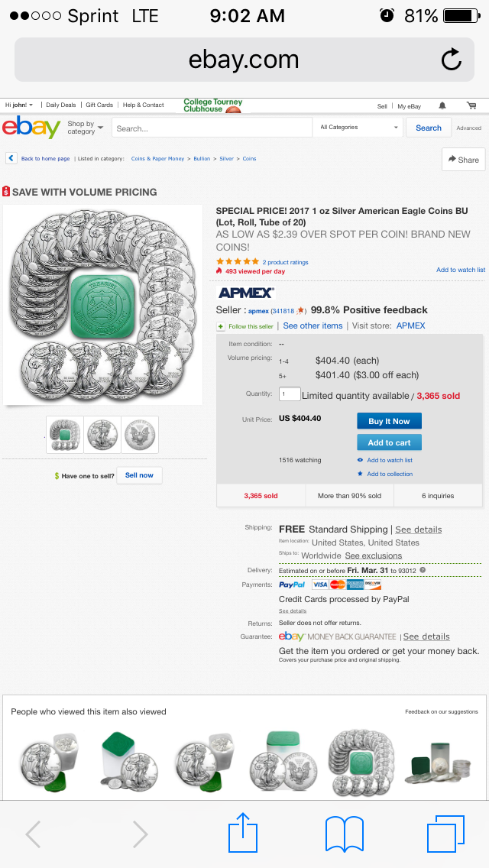
Task: Toggle Follow this seller plus icon
Action: click(221, 326)
